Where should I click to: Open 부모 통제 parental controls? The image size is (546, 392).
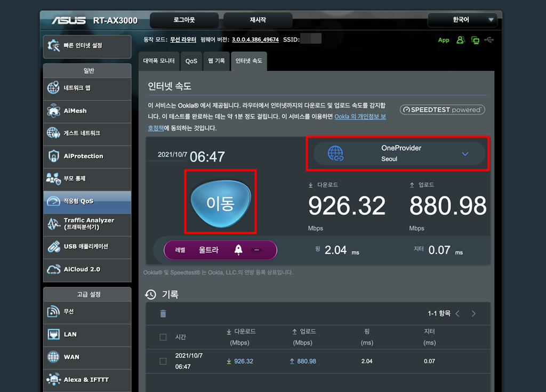tap(87, 179)
